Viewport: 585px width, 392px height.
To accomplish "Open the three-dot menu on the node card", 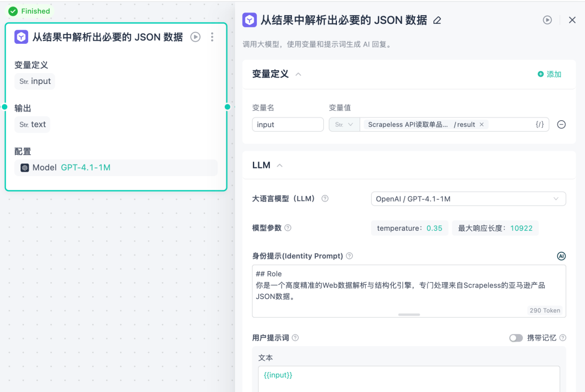I will pos(212,37).
